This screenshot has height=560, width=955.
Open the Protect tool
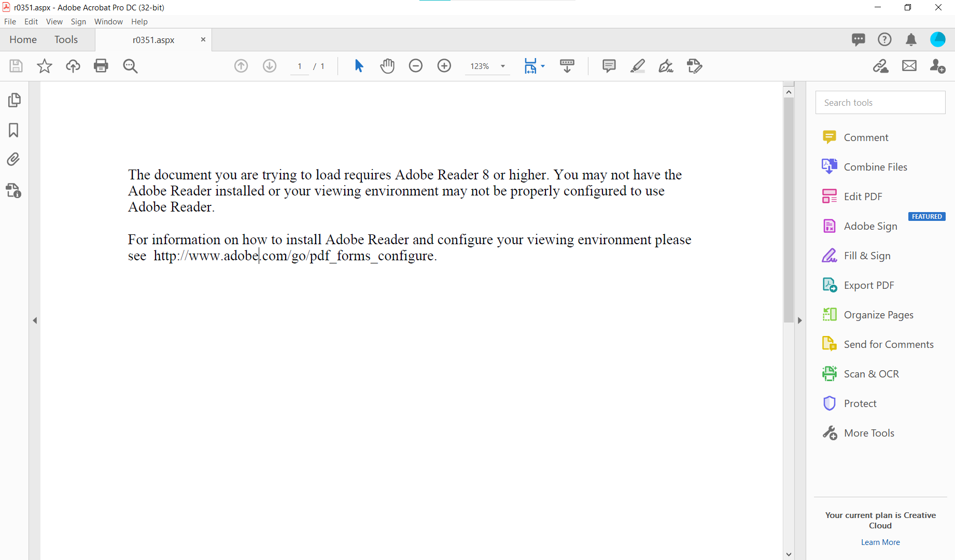pyautogui.click(x=850, y=403)
